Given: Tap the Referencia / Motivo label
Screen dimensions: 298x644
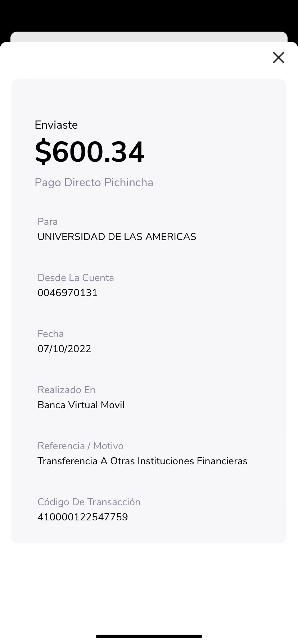Looking at the screenshot, I should [80, 446].
